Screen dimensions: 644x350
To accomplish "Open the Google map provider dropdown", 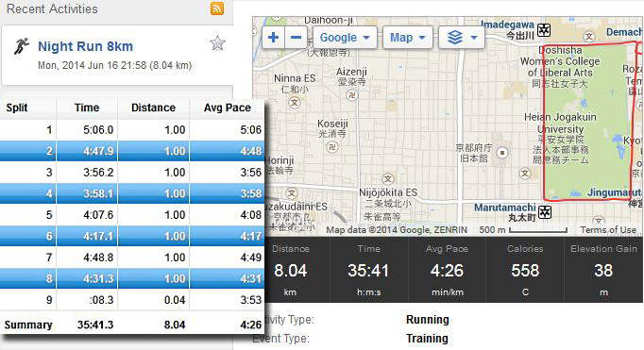I will tap(345, 38).
